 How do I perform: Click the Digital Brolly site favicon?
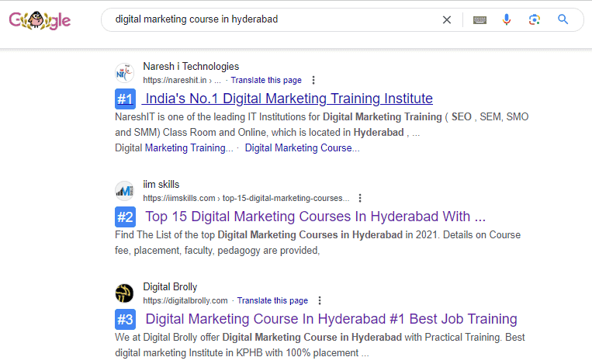click(x=124, y=293)
